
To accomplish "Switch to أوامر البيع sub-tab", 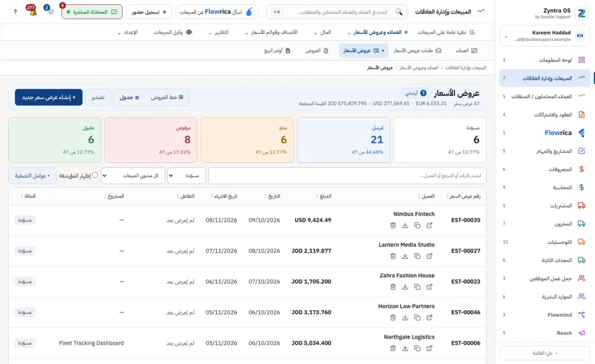I will [x=277, y=50].
